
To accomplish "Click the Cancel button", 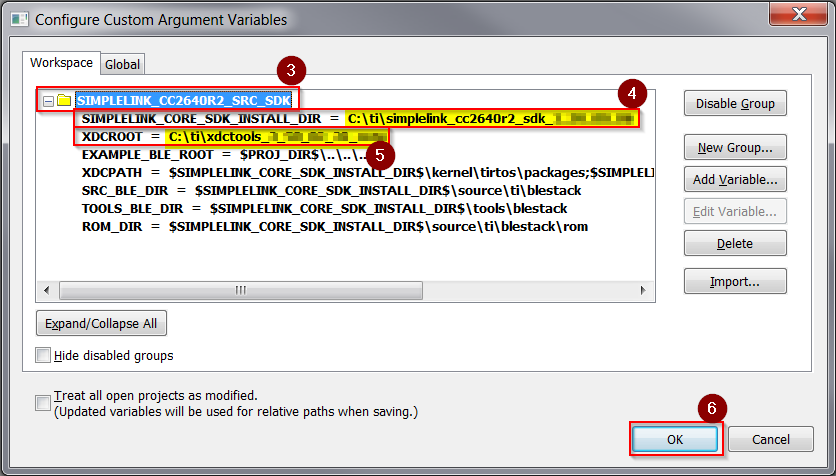I will [771, 439].
